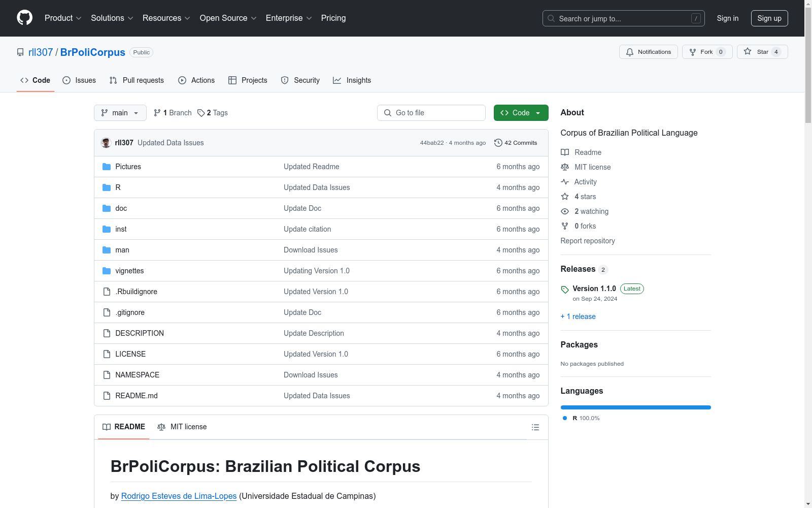Click the Readme book icon in About
812x508 pixels.
click(565, 152)
